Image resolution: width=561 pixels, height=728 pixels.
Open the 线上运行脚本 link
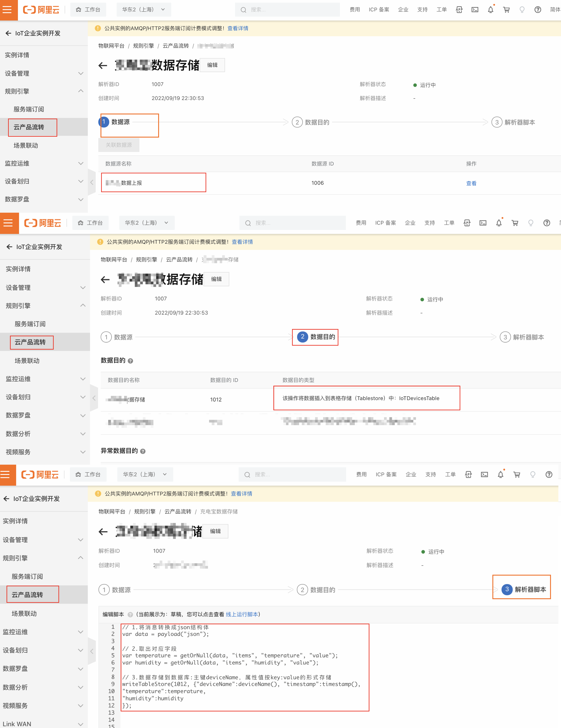[242, 614]
